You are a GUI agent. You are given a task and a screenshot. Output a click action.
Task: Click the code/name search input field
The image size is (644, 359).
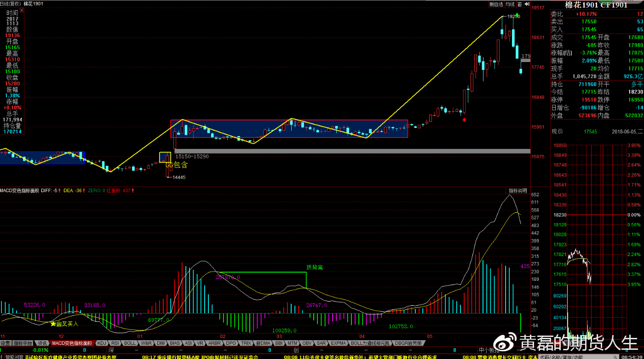tap(580, 356)
